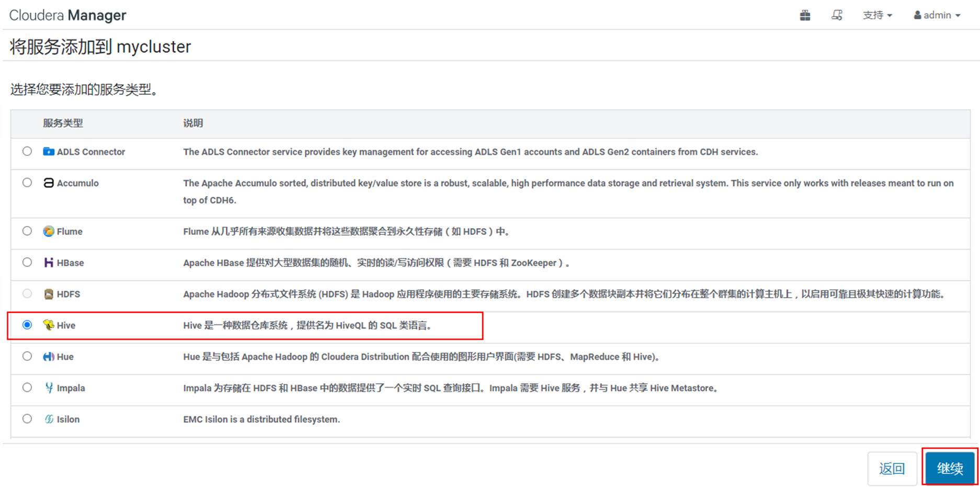
Task: Click the Hue service icon
Action: point(49,357)
